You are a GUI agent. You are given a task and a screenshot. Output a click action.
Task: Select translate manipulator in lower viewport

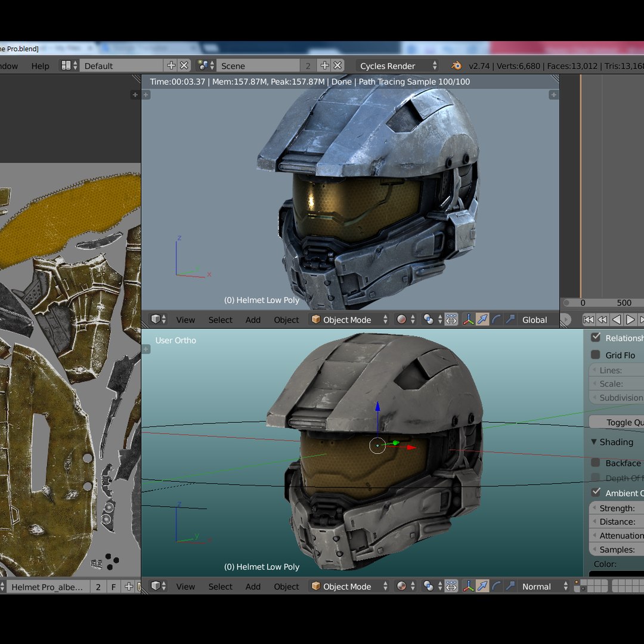[482, 586]
